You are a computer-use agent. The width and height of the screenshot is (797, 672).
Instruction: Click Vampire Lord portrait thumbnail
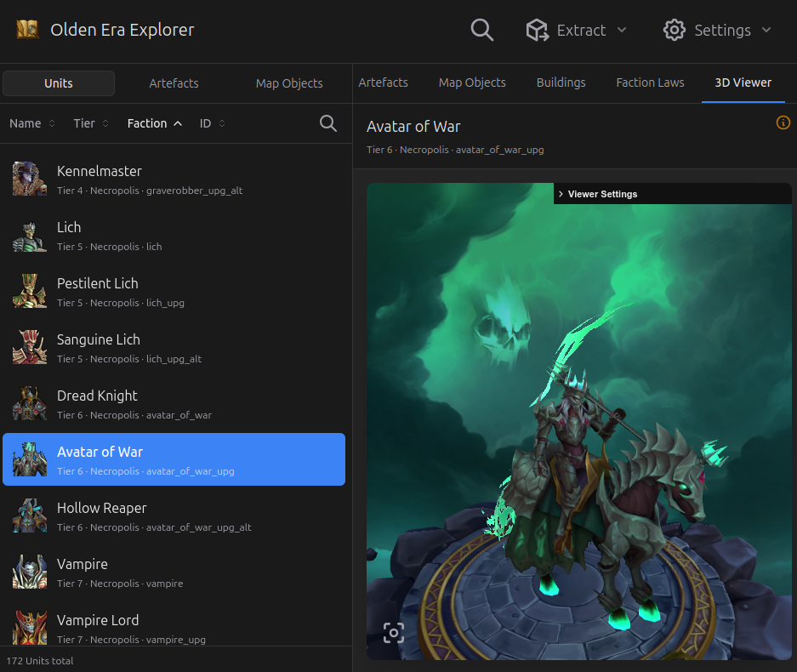[30, 629]
